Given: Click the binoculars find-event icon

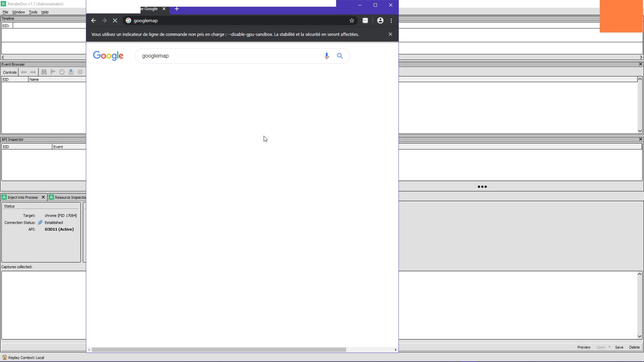Looking at the screenshot, I should (44, 72).
